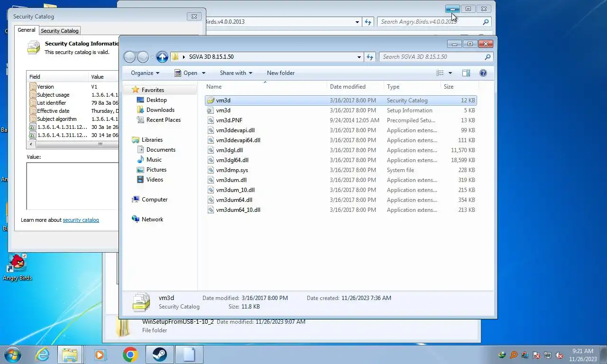
Task: Switch to Security Catalog tab
Action: point(59,31)
